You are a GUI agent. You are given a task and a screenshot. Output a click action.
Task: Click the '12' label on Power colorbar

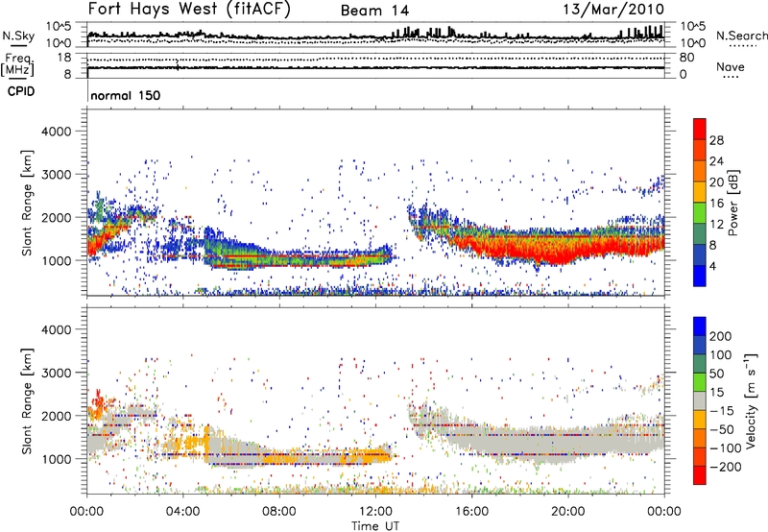click(x=716, y=225)
